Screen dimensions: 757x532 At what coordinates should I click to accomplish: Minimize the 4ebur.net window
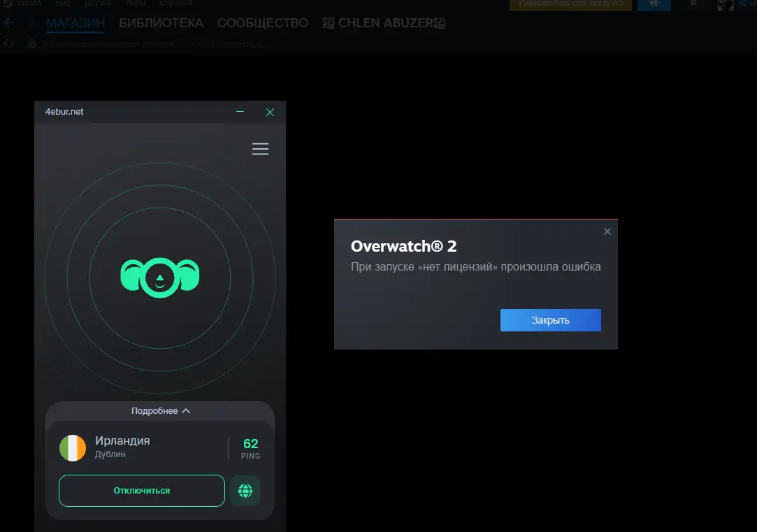240,112
